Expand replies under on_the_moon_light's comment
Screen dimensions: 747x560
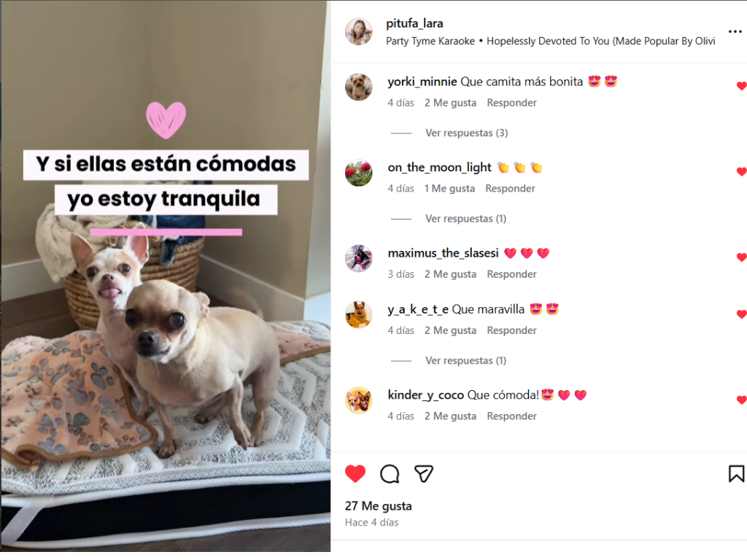[x=465, y=219]
